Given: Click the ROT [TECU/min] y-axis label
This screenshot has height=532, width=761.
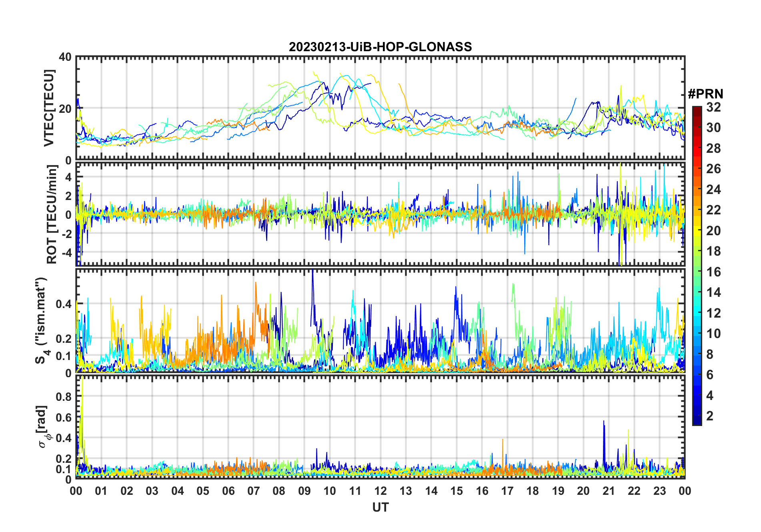Looking at the screenshot, I should (x=52, y=214).
